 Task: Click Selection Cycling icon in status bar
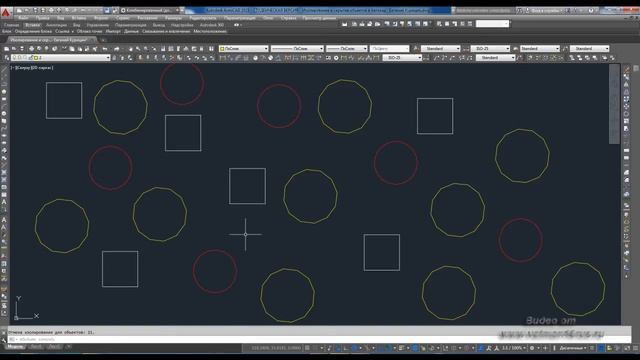coord(423,348)
